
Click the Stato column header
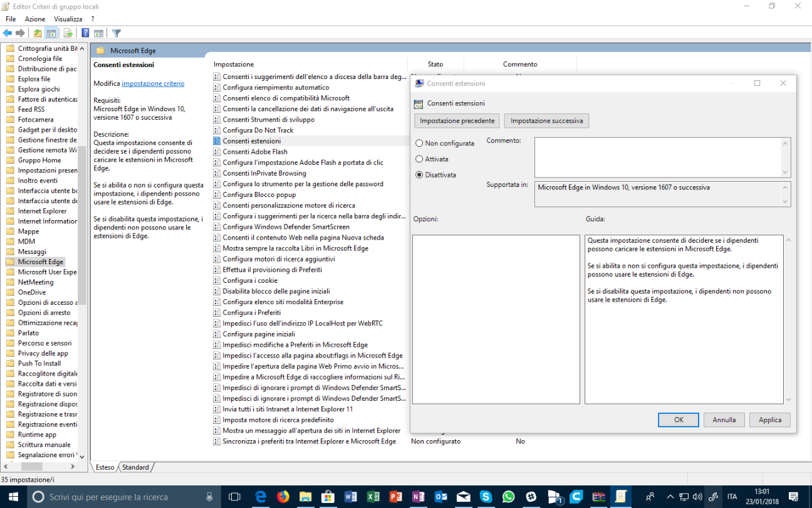[435, 64]
